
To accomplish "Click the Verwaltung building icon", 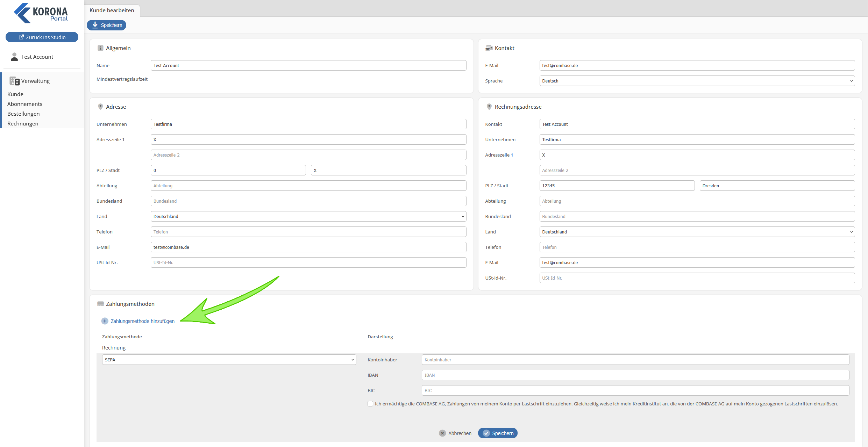I will [x=14, y=81].
